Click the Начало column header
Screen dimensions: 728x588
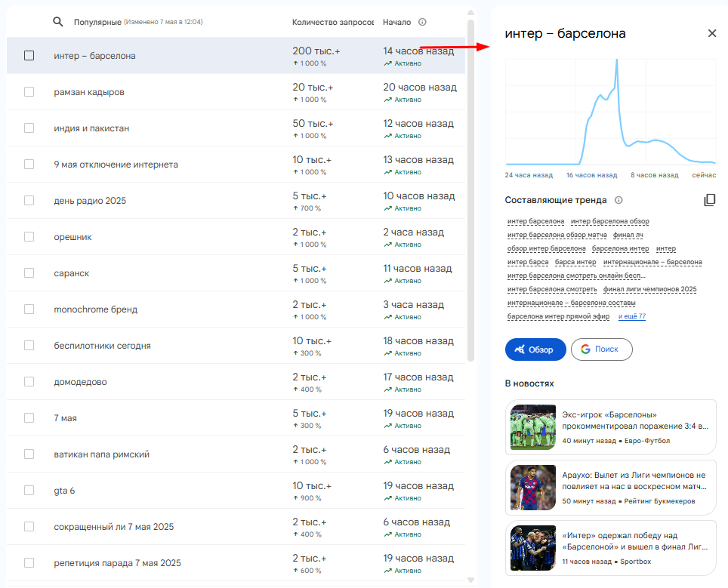pyautogui.click(x=397, y=23)
